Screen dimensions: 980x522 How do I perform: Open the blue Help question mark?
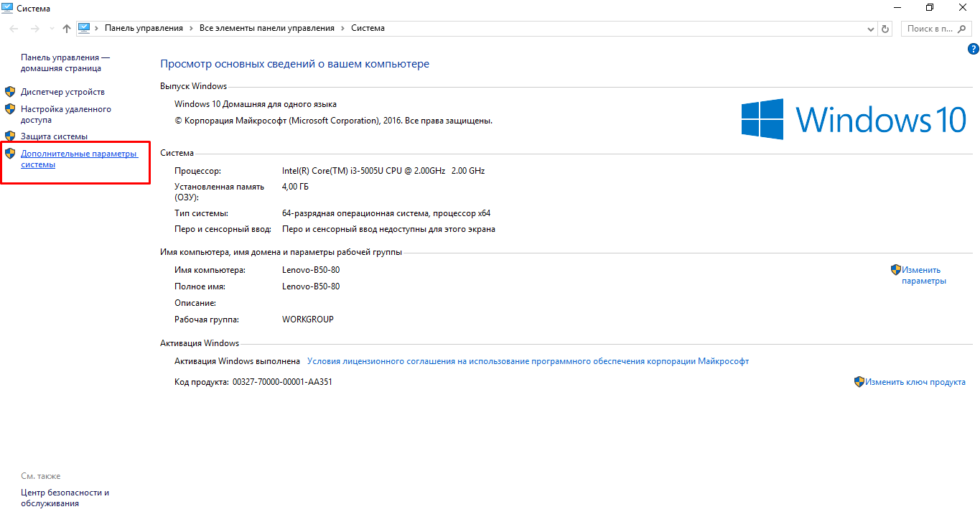(x=974, y=50)
